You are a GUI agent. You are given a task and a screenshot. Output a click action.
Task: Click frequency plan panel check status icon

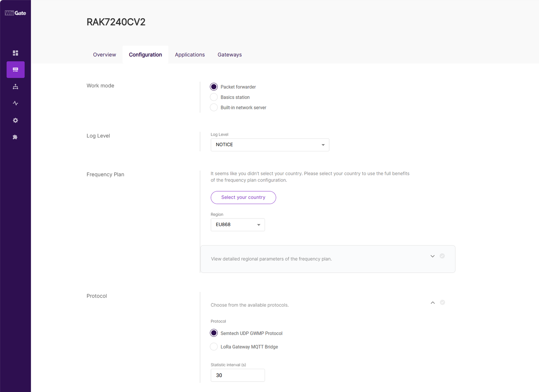[442, 256]
